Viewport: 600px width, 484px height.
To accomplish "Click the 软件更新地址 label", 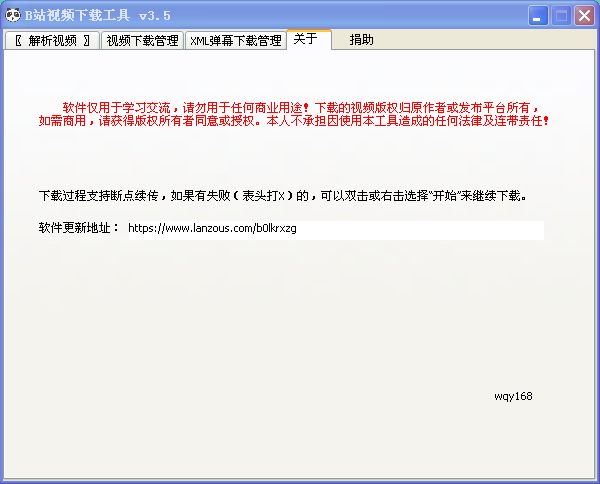I will click(78, 228).
